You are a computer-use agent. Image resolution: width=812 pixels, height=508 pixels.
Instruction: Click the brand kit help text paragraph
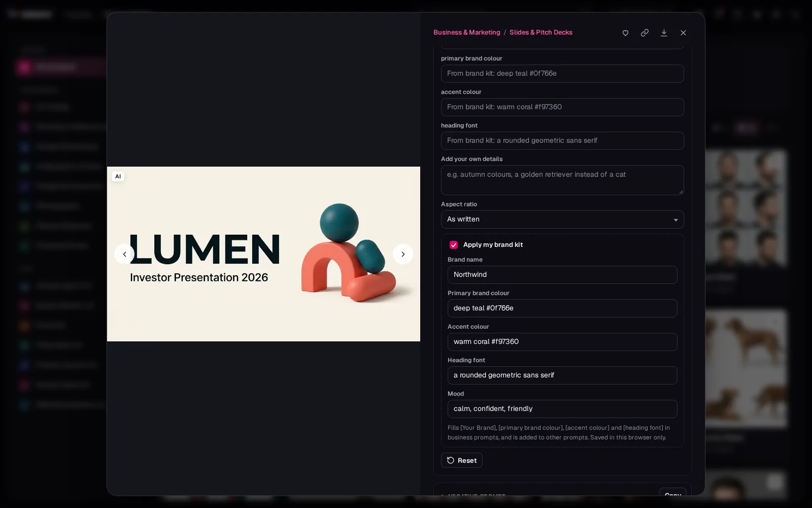[558, 432]
